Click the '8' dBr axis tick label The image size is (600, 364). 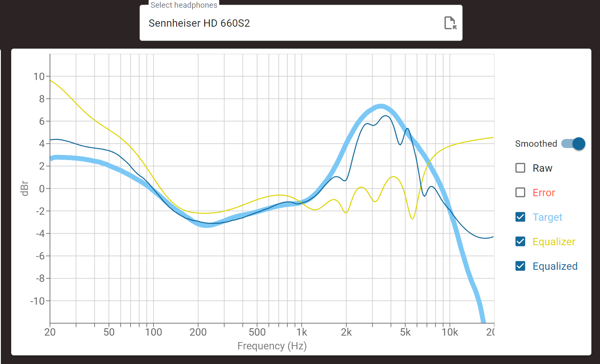[42, 99]
